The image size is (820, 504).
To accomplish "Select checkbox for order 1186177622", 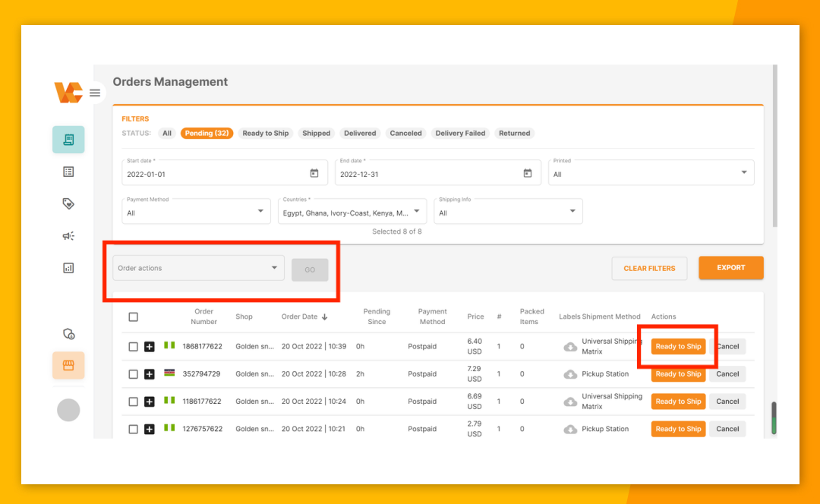I will [134, 402].
